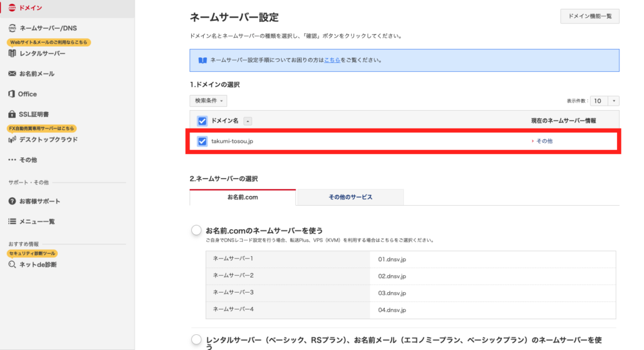Click the 03.dnsv.jp value
This screenshot has height=350, width=644.
pos(392,293)
